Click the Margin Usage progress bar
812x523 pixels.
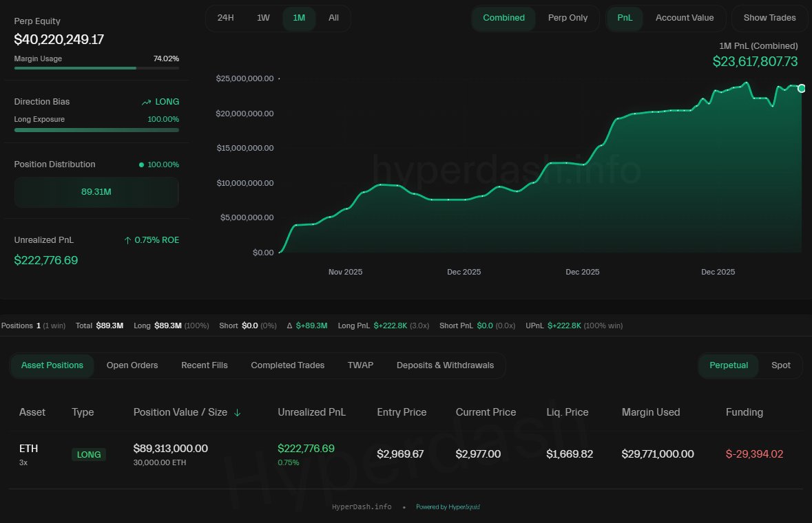point(96,68)
